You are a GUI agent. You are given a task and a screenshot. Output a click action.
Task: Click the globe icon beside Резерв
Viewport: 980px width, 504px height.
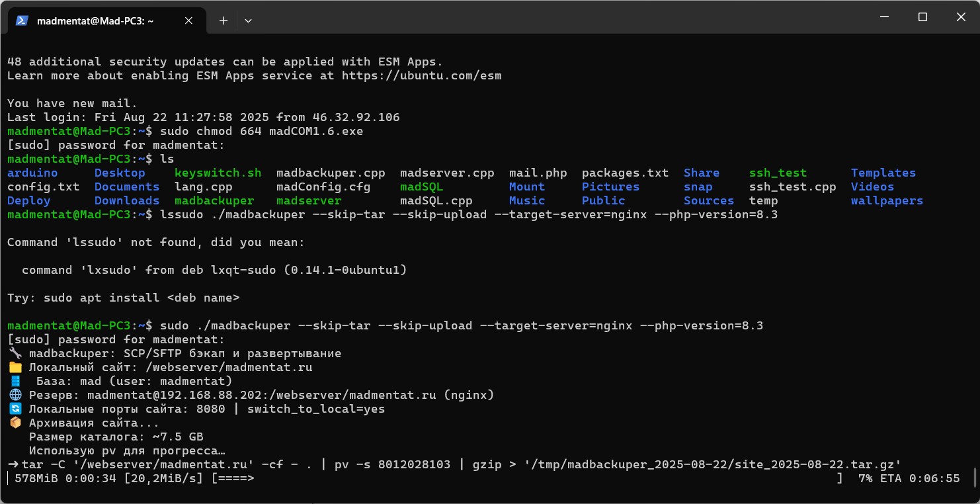(15, 395)
